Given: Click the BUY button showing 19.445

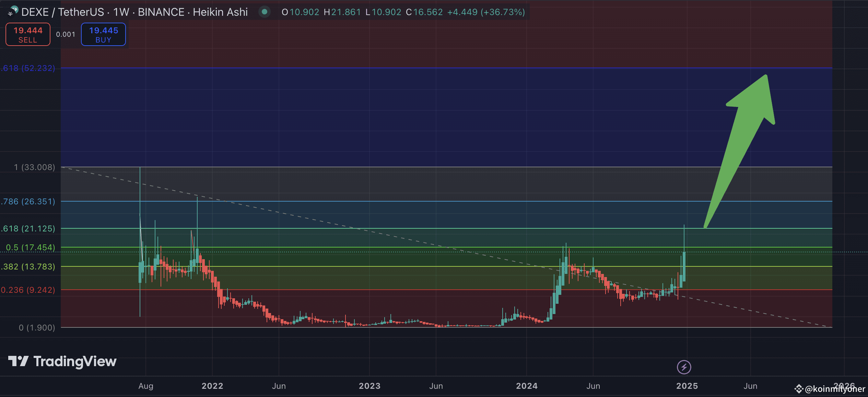Looking at the screenshot, I should pyautogui.click(x=103, y=34).
